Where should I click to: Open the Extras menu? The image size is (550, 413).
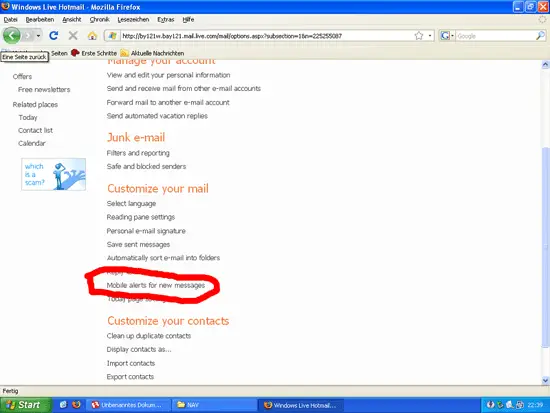pos(166,20)
